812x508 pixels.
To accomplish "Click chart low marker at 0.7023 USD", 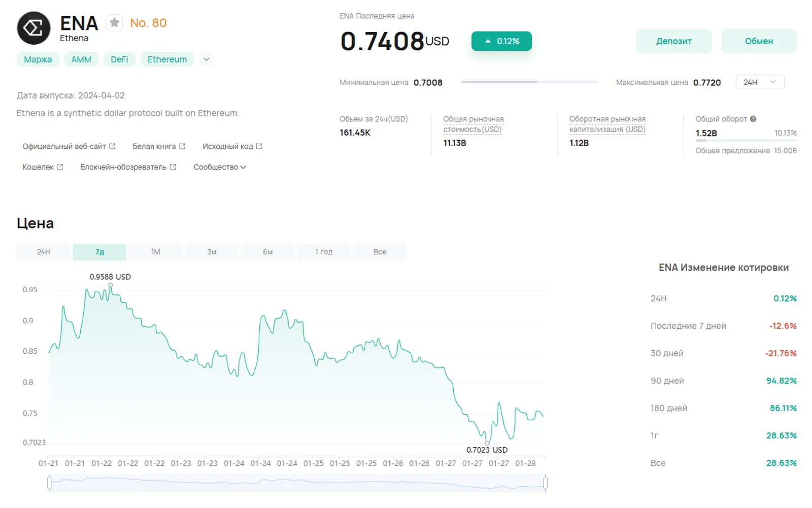I will (x=487, y=443).
